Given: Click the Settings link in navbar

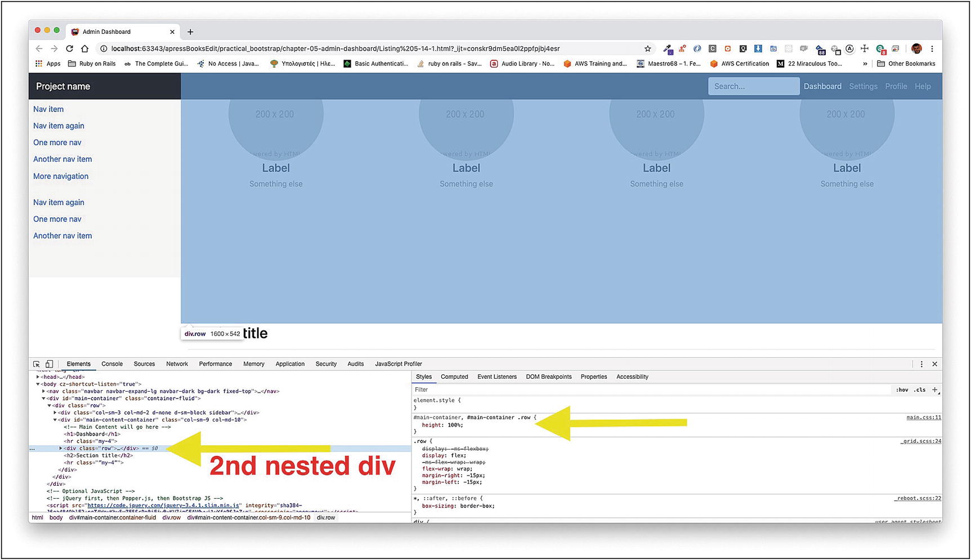Looking at the screenshot, I should [x=863, y=87].
